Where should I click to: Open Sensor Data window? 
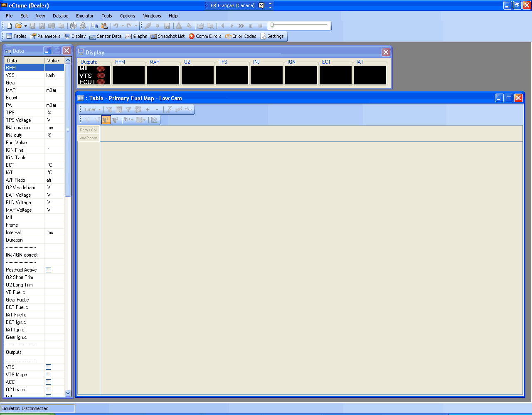(x=106, y=36)
